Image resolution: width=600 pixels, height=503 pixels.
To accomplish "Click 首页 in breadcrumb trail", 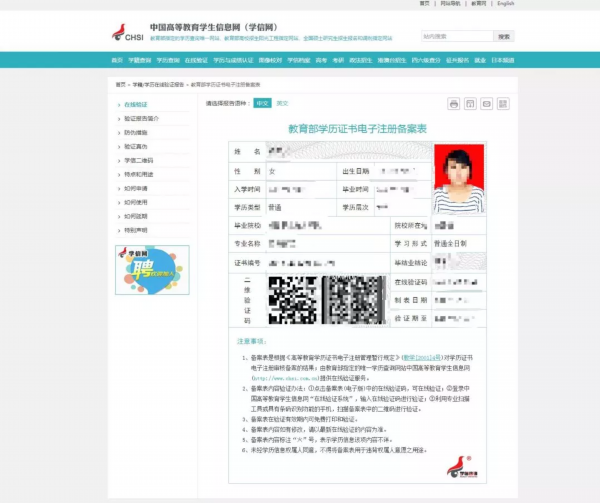I will click(x=121, y=85).
